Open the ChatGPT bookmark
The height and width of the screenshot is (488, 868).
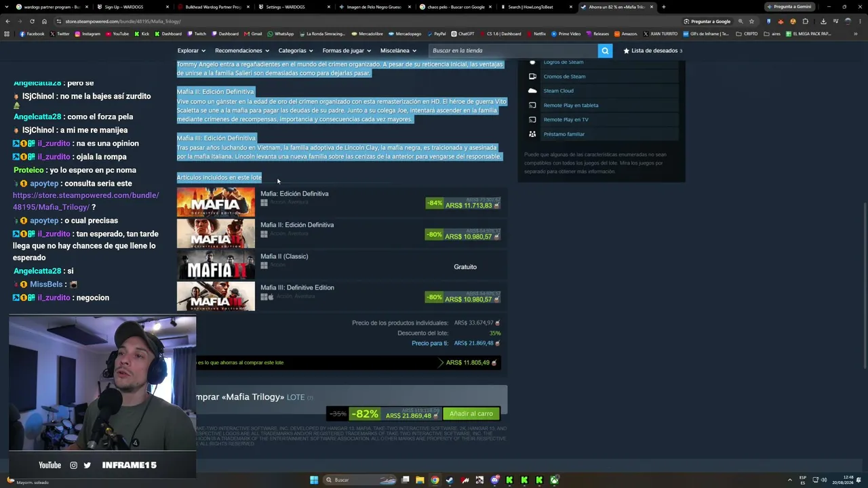(463, 33)
